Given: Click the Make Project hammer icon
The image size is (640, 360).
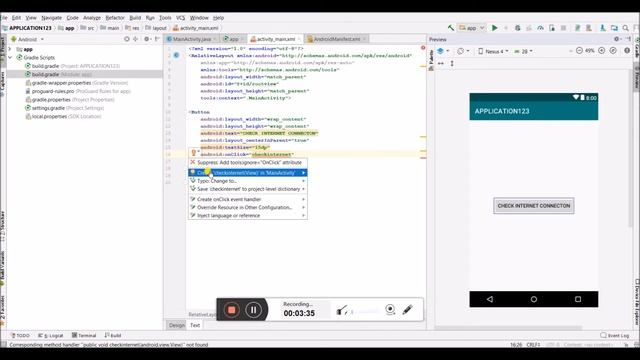Looking at the screenshot, I should [x=451, y=28].
